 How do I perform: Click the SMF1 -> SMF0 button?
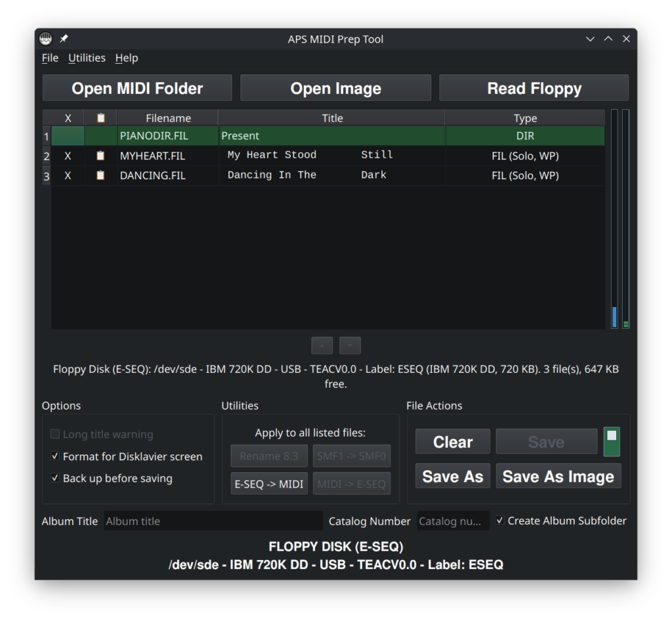(x=352, y=456)
